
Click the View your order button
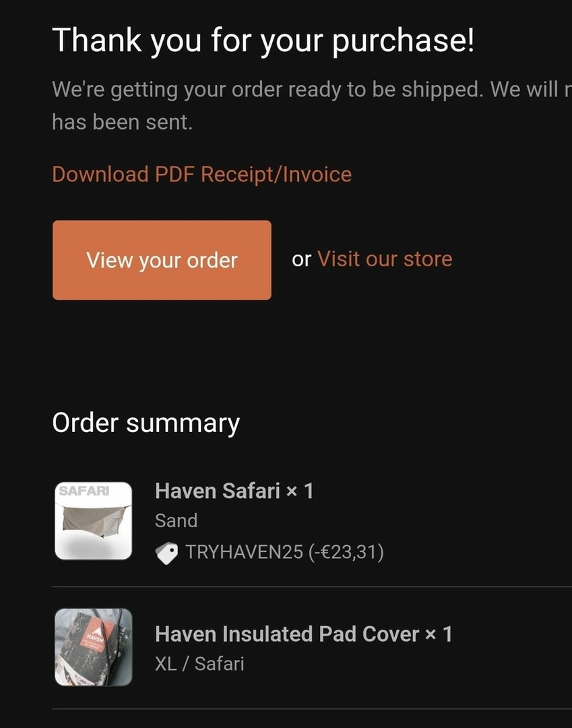[162, 260]
